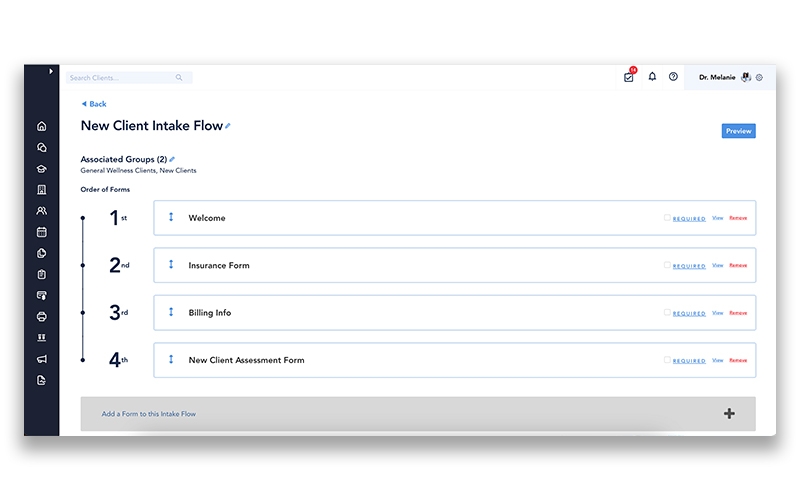Expand the collapsed sidebar with the arrow
Image resolution: width=800 pixels, height=500 pixels.
pos(51,71)
